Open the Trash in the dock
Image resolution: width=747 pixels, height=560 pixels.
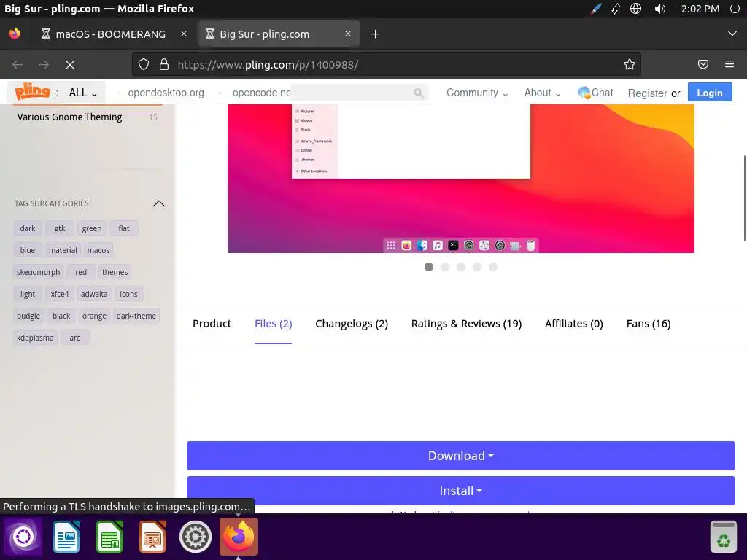723,537
